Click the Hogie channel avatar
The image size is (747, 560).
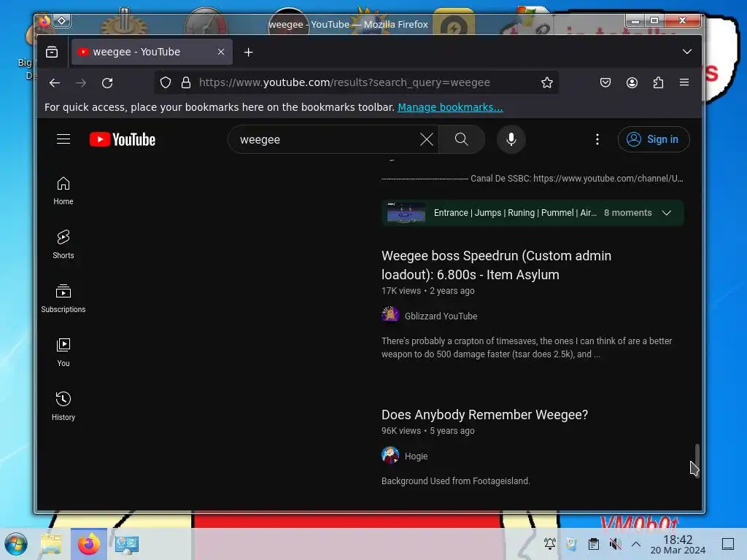390,455
